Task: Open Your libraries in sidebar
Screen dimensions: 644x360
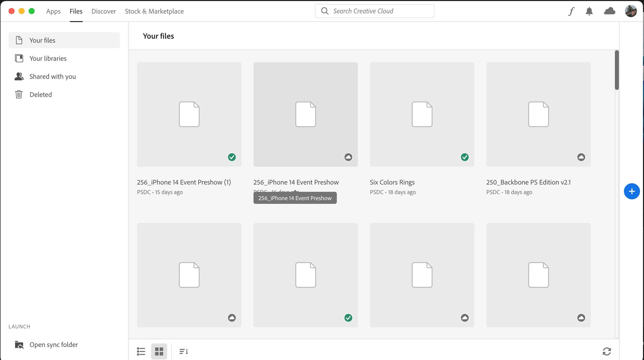Action: click(x=48, y=58)
